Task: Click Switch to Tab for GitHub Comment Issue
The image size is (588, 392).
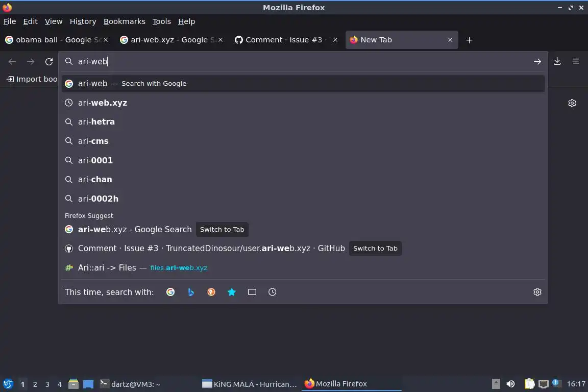Action: (375, 249)
